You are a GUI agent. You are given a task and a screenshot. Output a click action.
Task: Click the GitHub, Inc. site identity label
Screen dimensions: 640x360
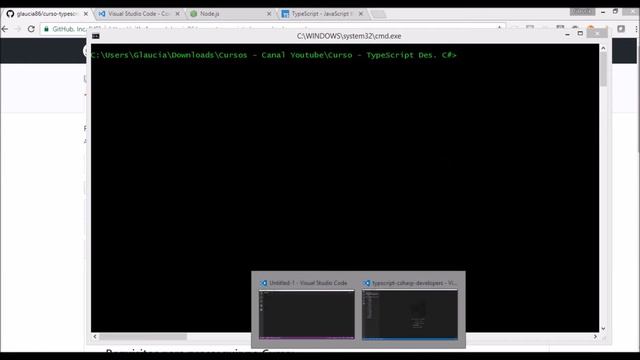click(x=69, y=29)
